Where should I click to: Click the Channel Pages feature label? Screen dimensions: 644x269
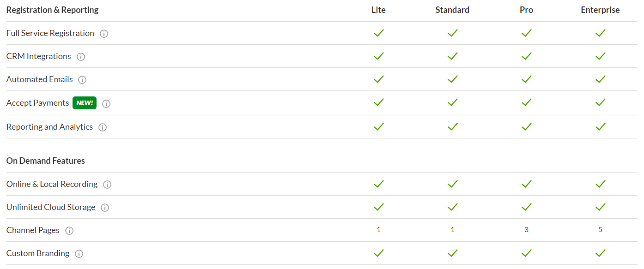[x=33, y=230]
